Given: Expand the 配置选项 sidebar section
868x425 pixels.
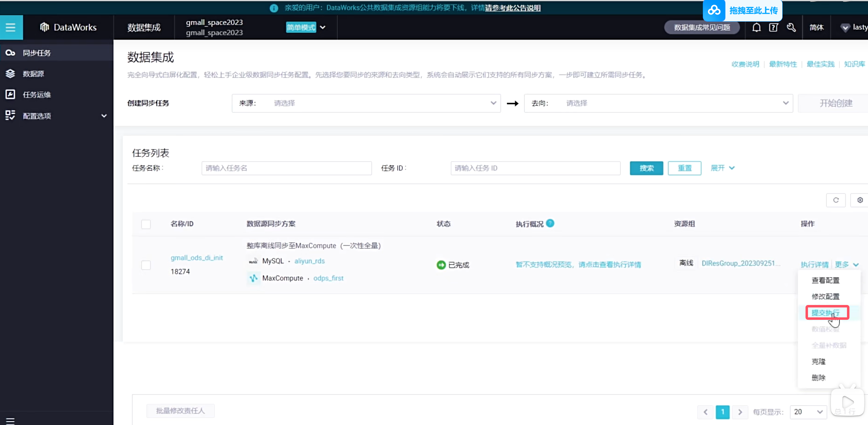Looking at the screenshot, I should pos(104,116).
